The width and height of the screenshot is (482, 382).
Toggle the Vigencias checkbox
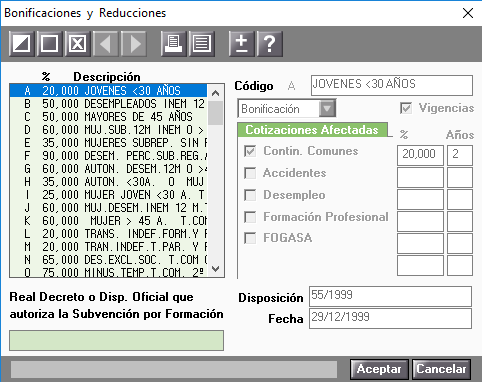(x=406, y=108)
